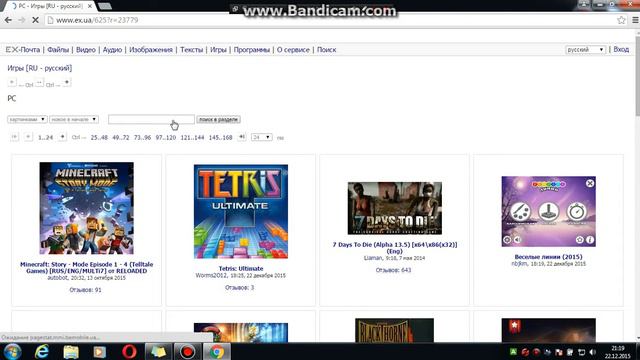Screen dimensions: 640x360
Task: Expand the items-per-page 24 dropdown
Action: click(x=262, y=137)
